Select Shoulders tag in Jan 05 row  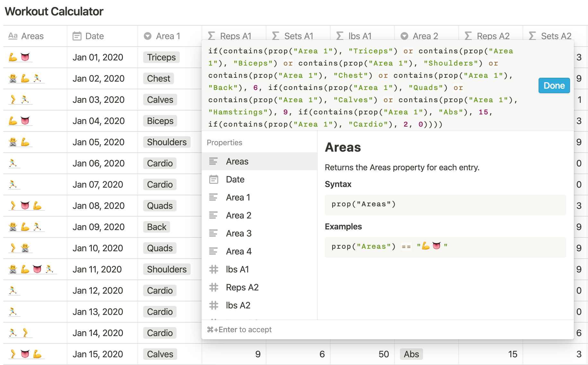pos(167,142)
